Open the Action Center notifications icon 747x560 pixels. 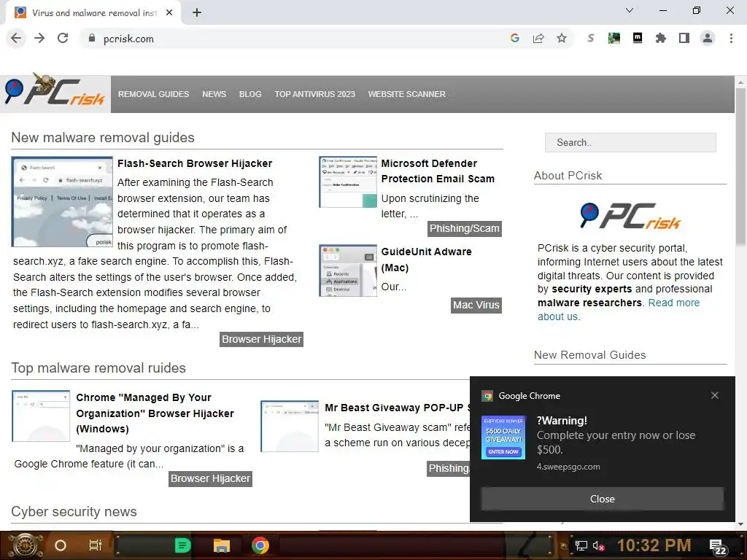click(x=718, y=547)
